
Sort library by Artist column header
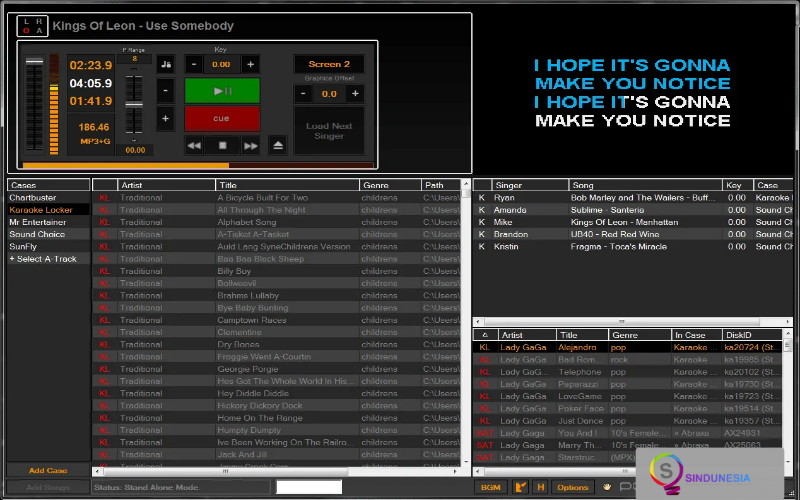coord(166,185)
